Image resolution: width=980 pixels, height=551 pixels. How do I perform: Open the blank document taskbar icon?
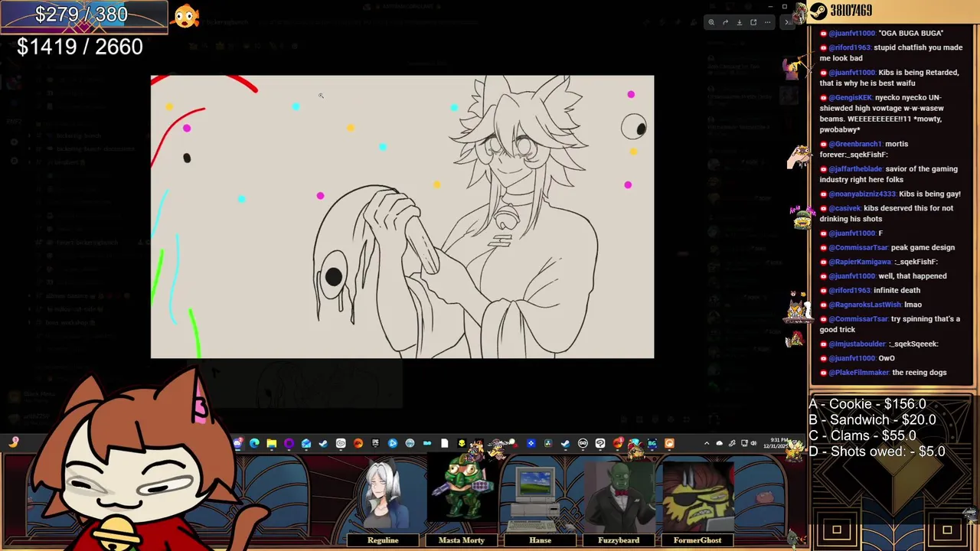[444, 443]
